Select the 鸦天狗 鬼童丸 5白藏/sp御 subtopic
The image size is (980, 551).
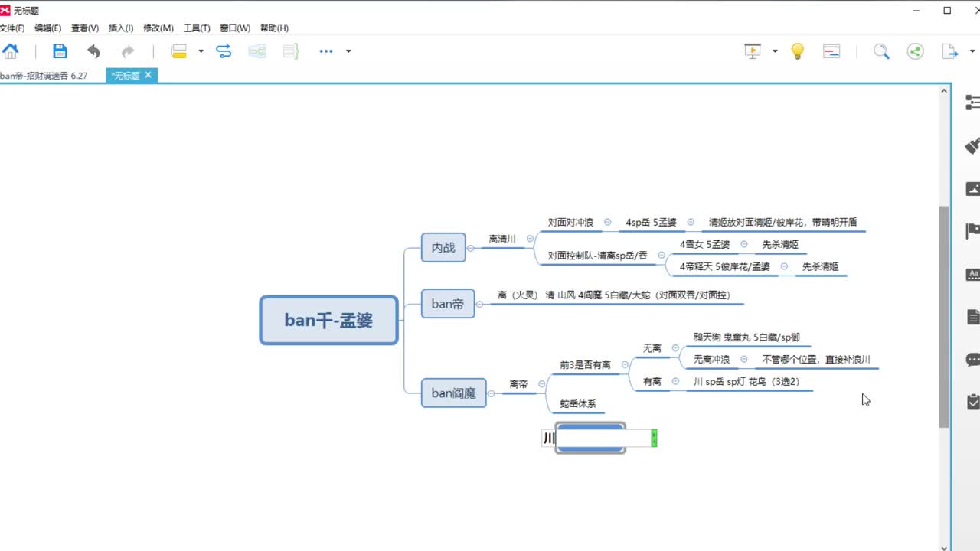click(746, 337)
